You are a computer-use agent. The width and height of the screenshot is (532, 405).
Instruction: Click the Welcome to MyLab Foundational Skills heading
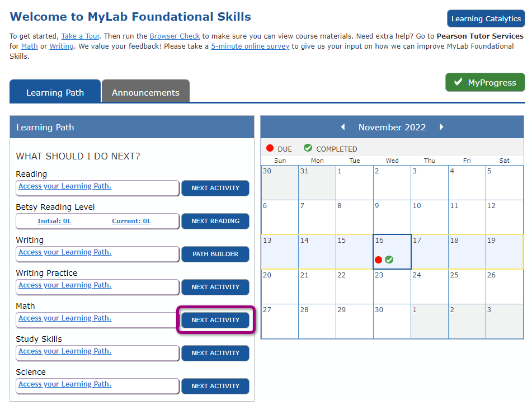tap(130, 17)
